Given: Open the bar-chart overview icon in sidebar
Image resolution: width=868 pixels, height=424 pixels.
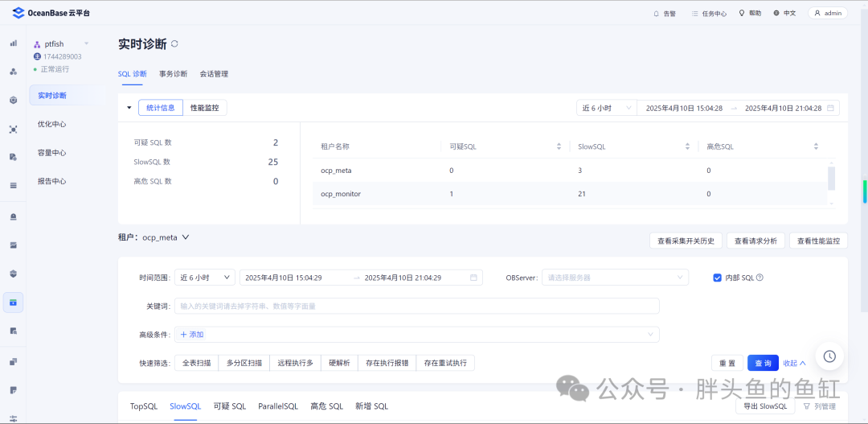Looking at the screenshot, I should [14, 43].
